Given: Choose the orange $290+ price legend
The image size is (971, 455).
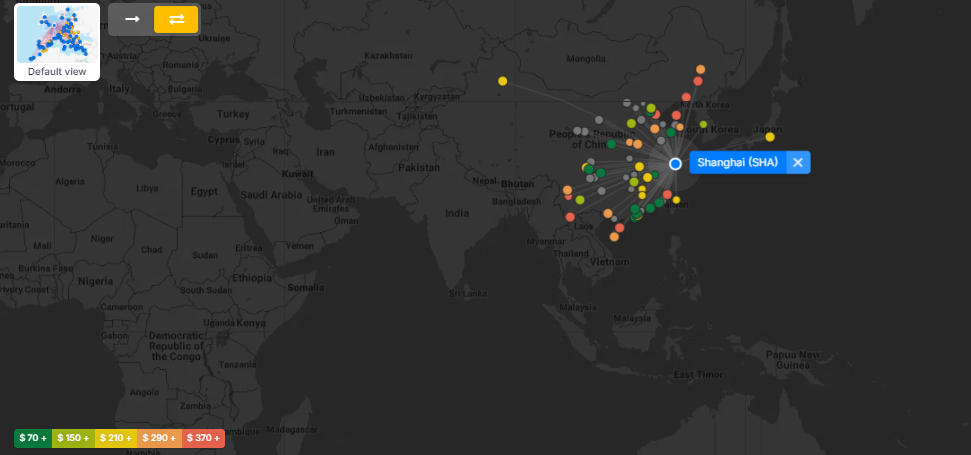Looking at the screenshot, I should coord(158,438).
